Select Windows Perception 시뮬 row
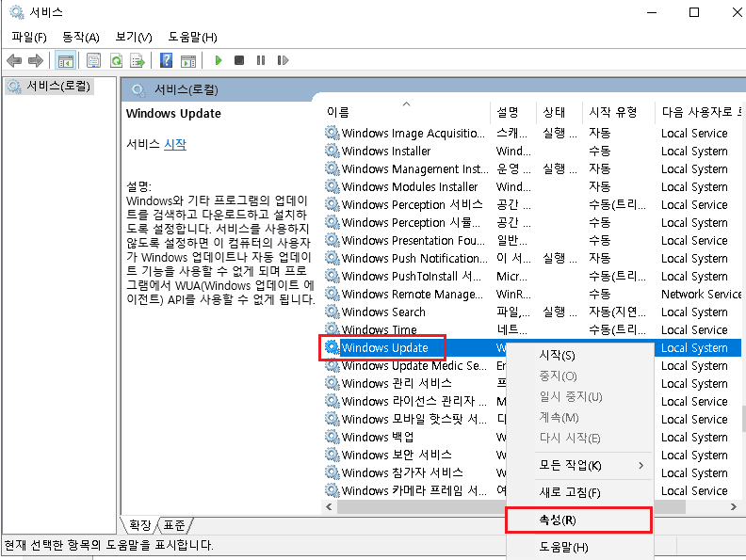 [x=532, y=222]
